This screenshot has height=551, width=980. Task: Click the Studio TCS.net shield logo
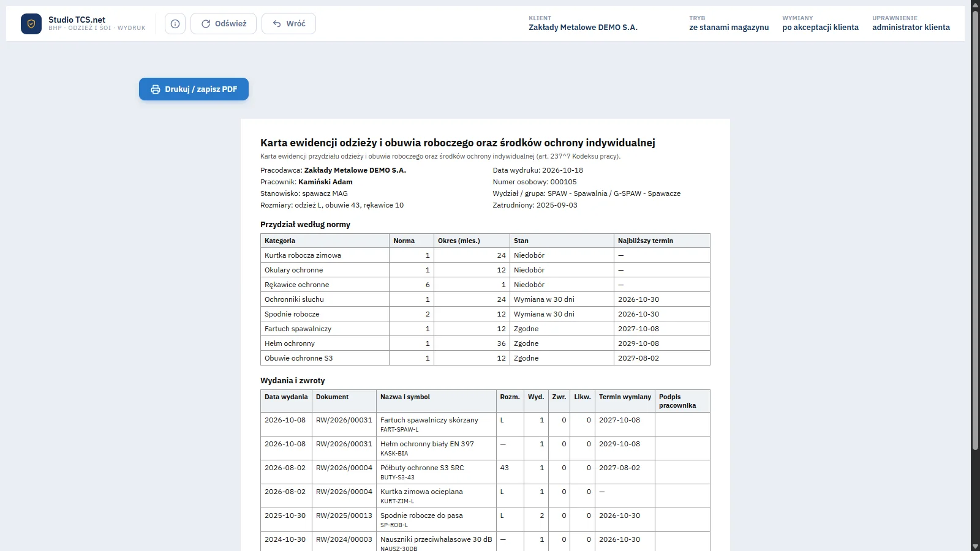(31, 24)
